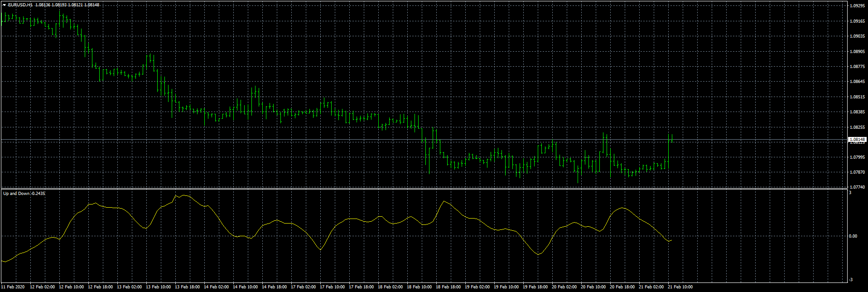Viewport: 868px width, 292px height.
Task: Click the 21 Feb 10:00 time label
Action: click(x=680, y=287)
